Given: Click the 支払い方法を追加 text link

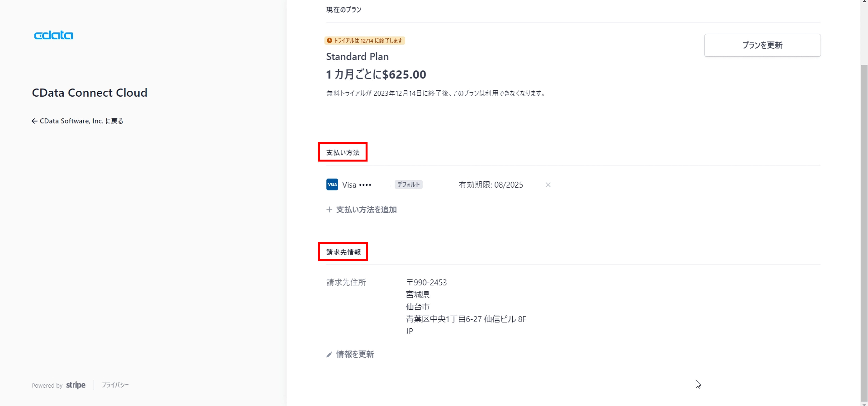Looking at the screenshot, I should 366,209.
